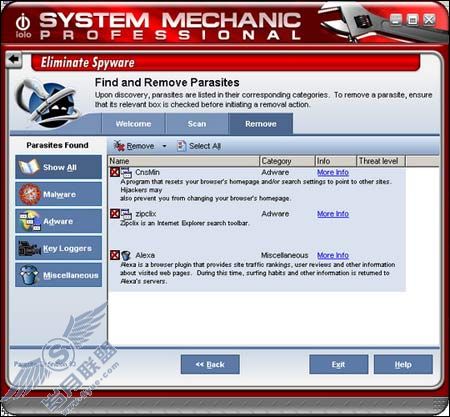Click Adware category cell for zipclix

[x=275, y=214]
